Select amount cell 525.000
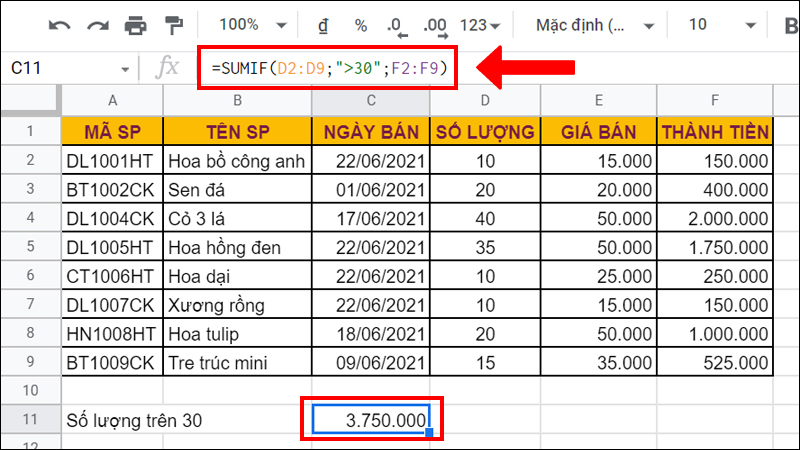 (x=715, y=362)
